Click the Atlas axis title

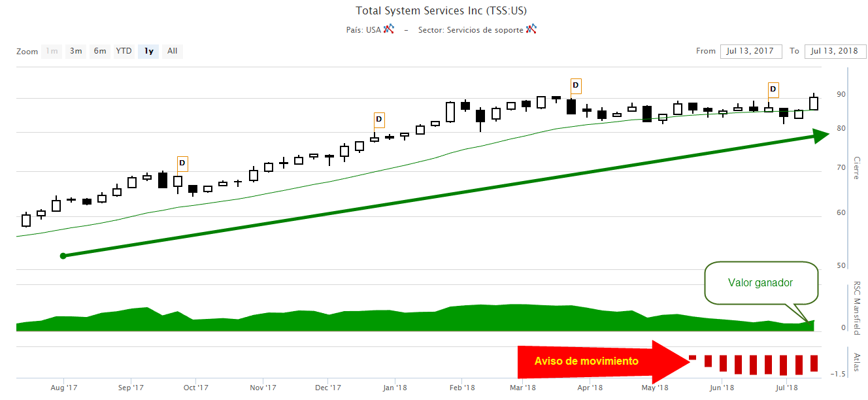coord(856,361)
